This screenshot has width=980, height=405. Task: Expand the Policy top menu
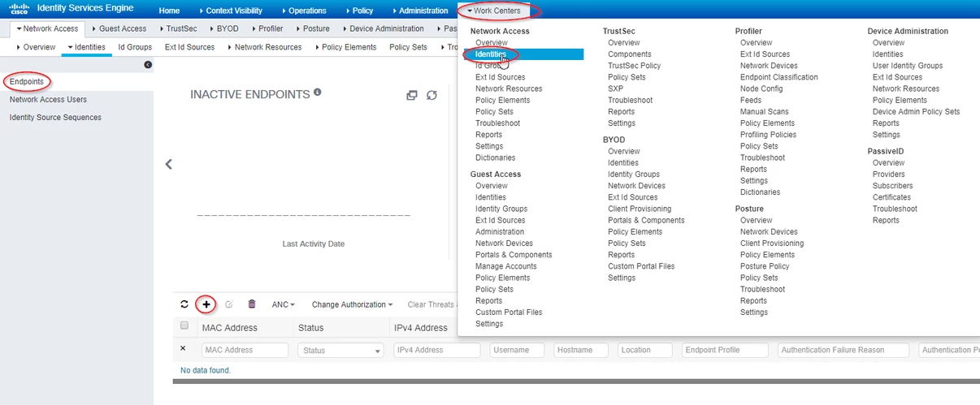[x=359, y=11]
